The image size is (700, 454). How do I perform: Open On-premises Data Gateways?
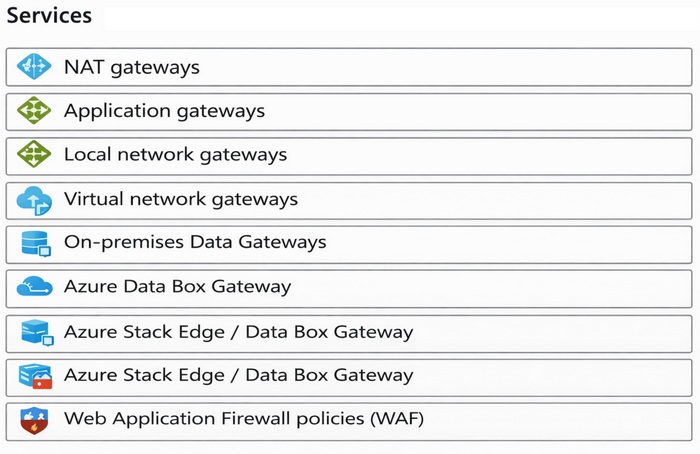tap(195, 242)
